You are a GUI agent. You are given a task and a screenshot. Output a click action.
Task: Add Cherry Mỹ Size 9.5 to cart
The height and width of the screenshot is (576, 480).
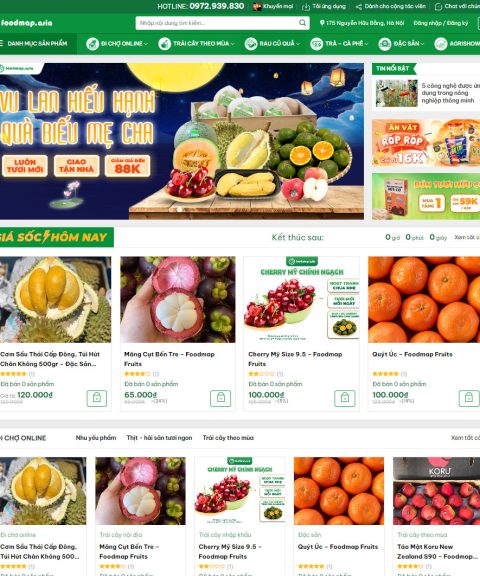[344, 398]
